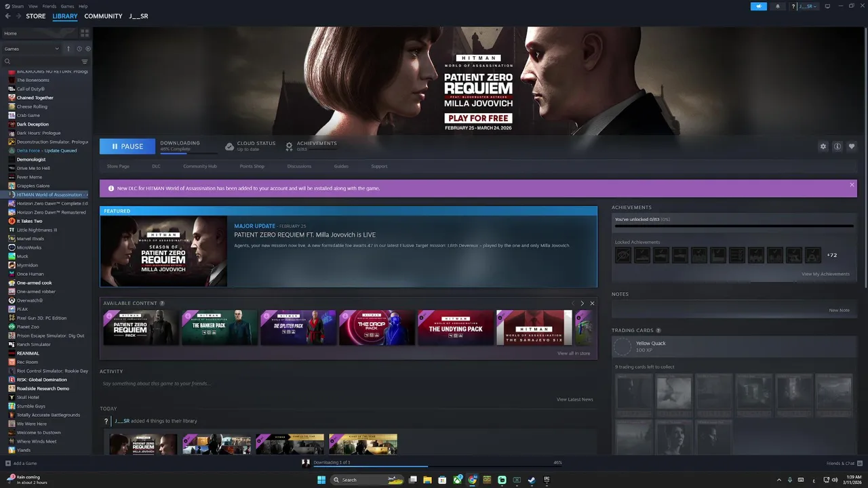
Task: Open the J__SR profile tab in main navigation
Action: point(138,16)
